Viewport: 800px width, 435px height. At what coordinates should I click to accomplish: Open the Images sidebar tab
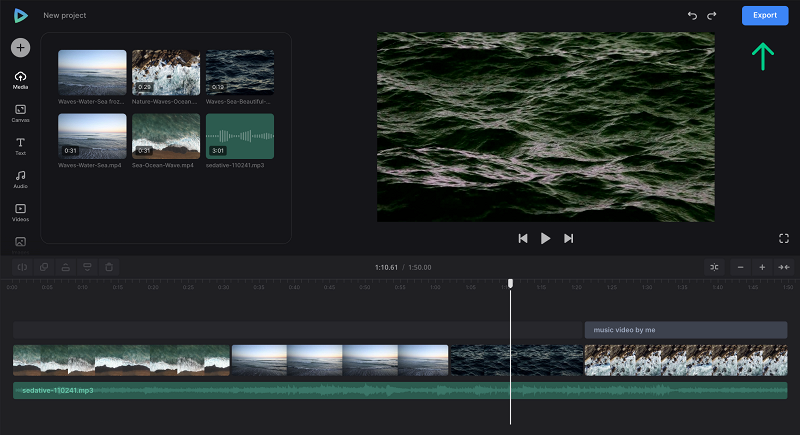[x=20, y=244]
